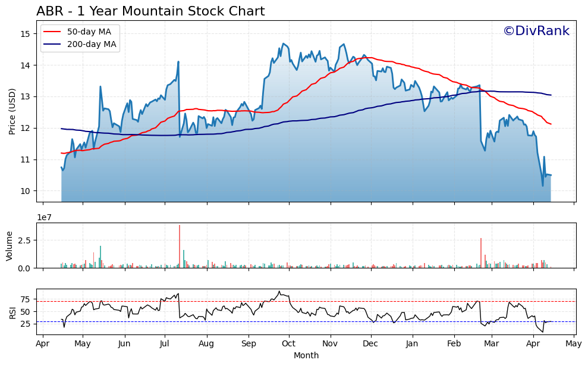Select the "200-day MA" legend label

[x=92, y=44]
